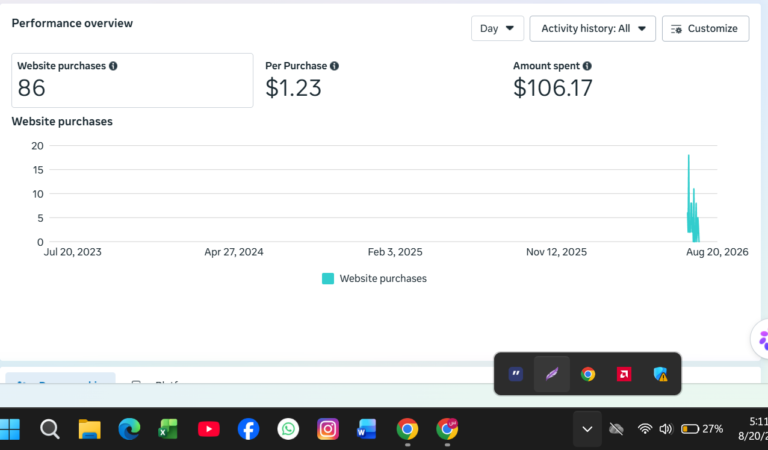Click the purple floating assistant icon
This screenshot has height=450, width=768.
762,339
